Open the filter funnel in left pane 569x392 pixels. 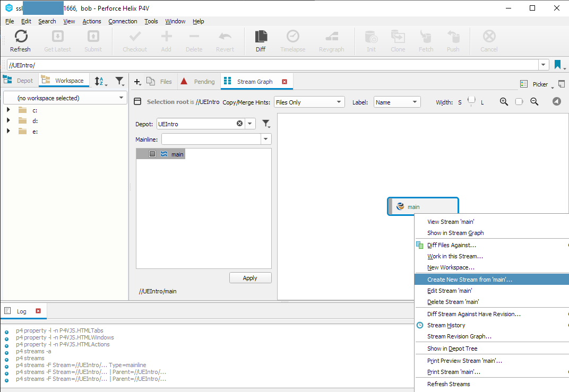tap(119, 81)
